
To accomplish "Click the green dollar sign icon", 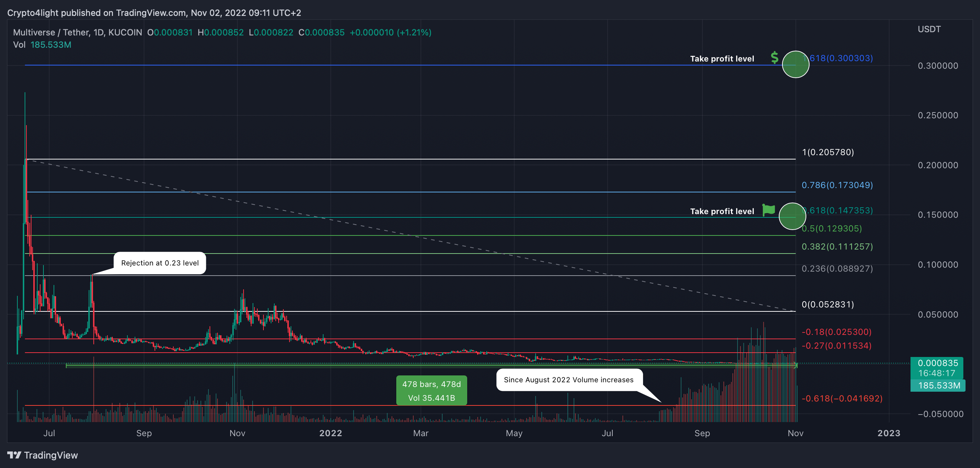I will point(774,58).
